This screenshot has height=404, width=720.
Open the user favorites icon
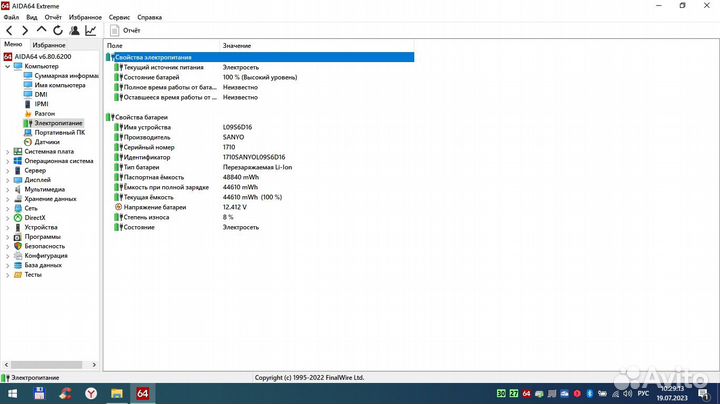(x=74, y=31)
